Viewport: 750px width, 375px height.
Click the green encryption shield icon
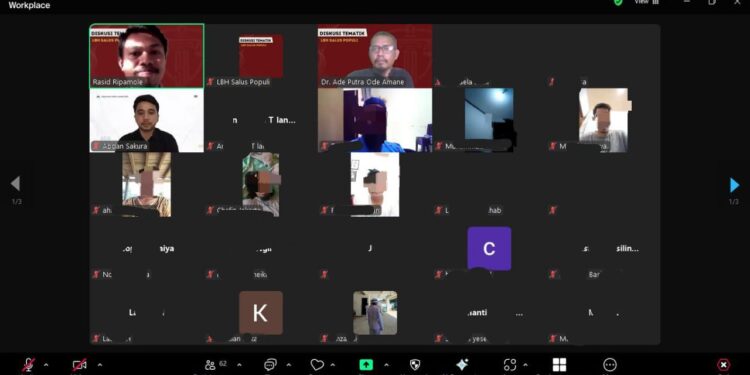coord(618,2)
